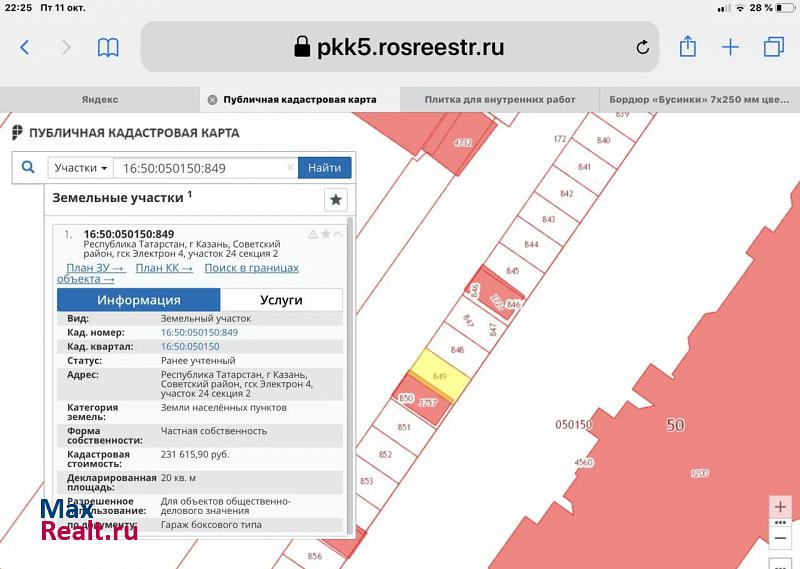Add a new Safari tab
Image resolution: width=800 pixels, height=569 pixels.
[731, 47]
